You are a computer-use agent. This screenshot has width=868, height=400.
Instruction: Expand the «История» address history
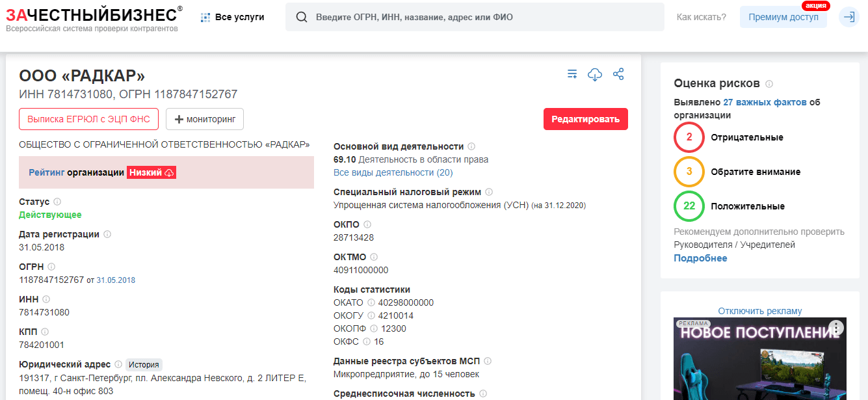[144, 364]
